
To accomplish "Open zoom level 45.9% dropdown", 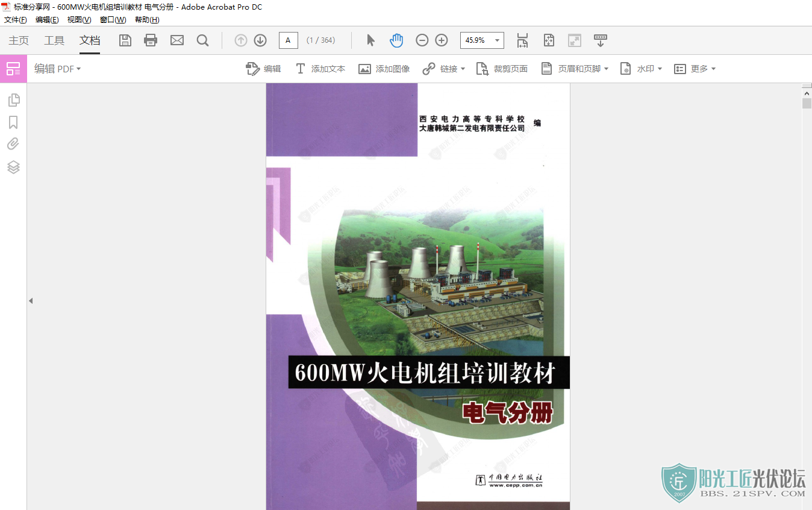I will point(498,40).
